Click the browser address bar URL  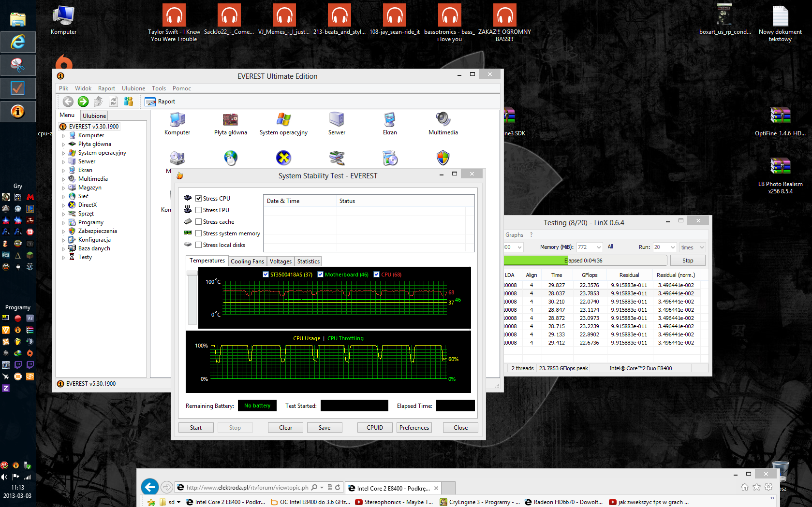(x=247, y=488)
